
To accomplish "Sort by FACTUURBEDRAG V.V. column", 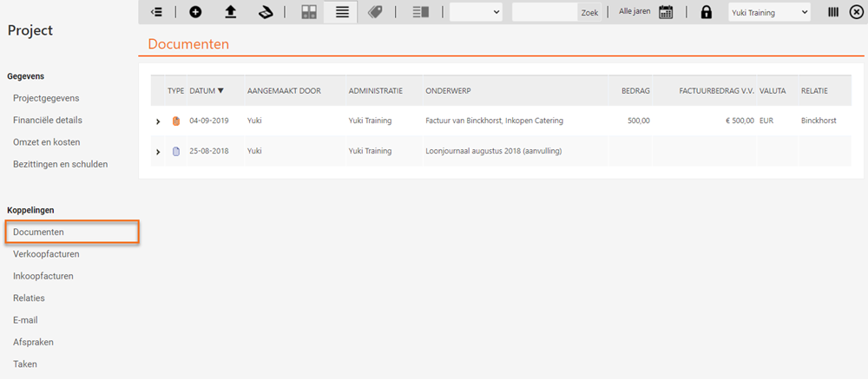I will point(717,91).
